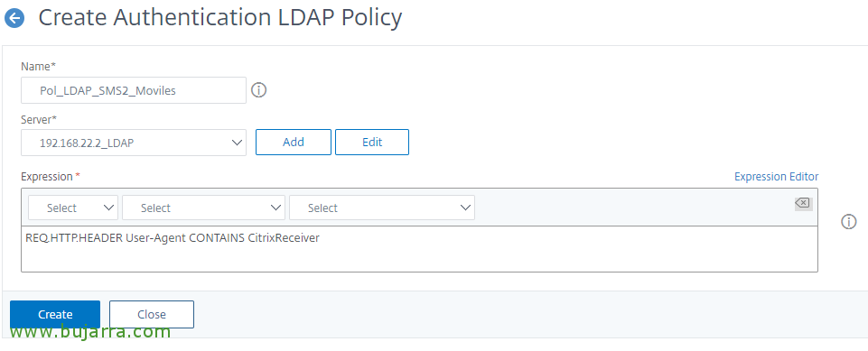Go back using the blue arrow icon
868x351 pixels.
coord(14,18)
